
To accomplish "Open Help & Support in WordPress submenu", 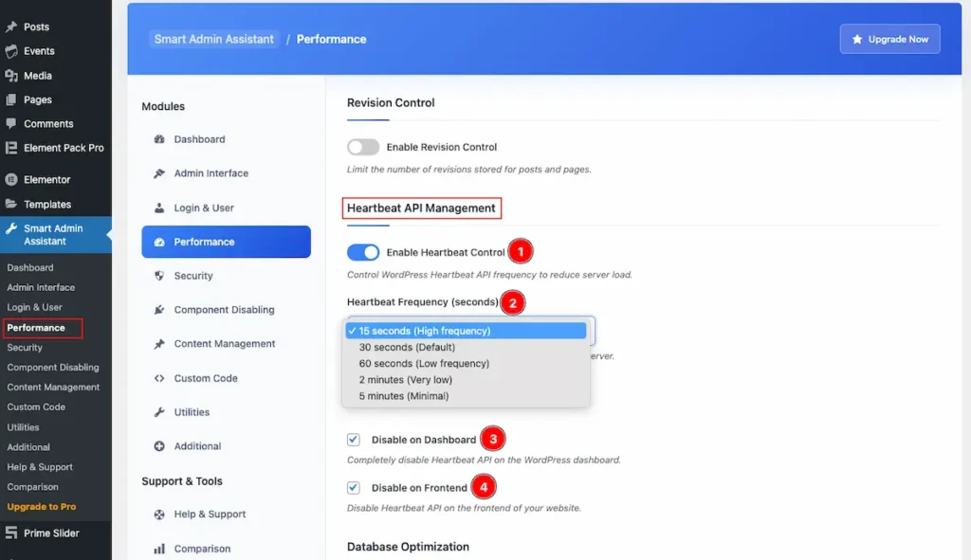I will (40, 467).
